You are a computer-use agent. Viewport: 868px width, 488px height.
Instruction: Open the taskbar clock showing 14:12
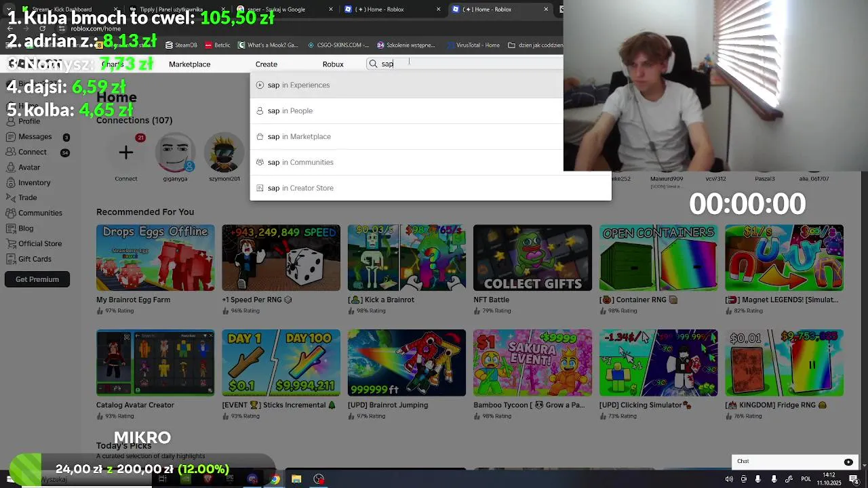tap(829, 479)
